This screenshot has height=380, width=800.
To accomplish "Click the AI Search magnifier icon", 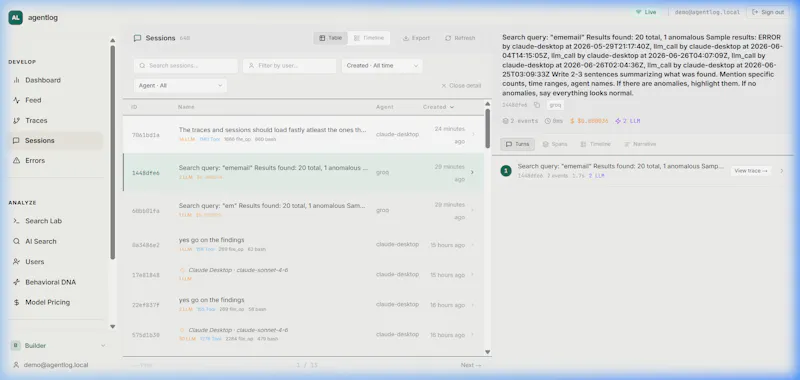I will pyautogui.click(x=16, y=241).
